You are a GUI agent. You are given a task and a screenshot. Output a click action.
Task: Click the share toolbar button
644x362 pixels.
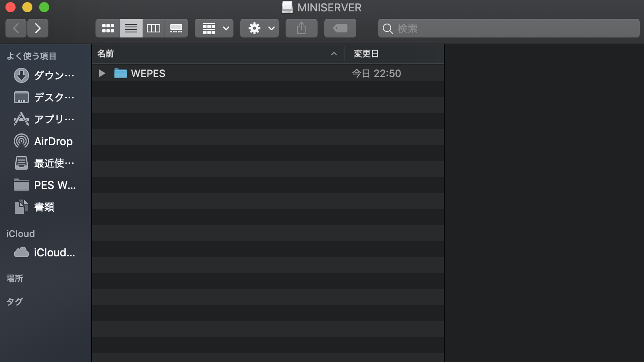(302, 28)
